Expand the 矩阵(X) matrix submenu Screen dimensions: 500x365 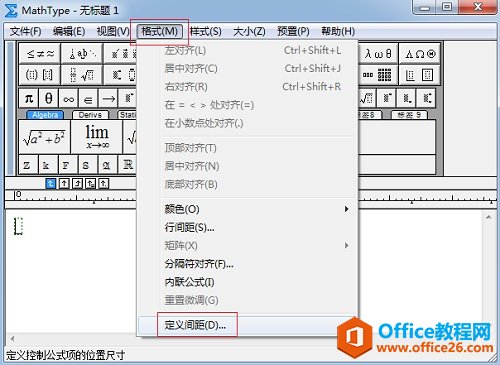[x=248, y=246]
